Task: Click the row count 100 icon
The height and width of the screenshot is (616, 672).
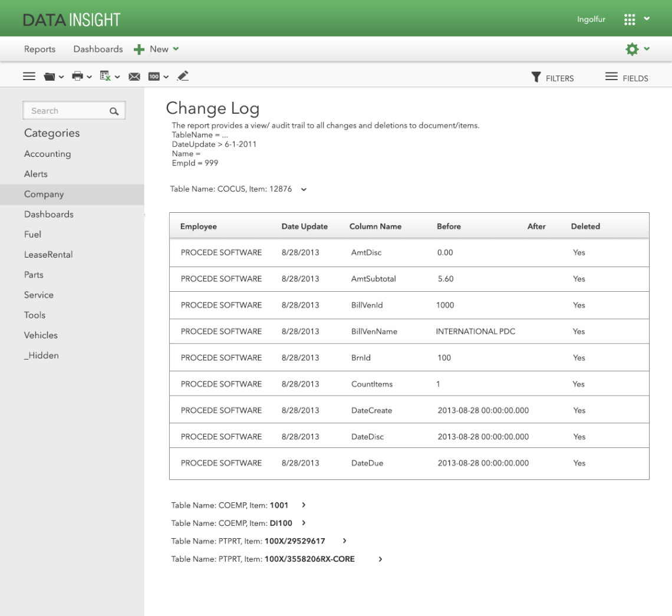Action: coord(154,76)
